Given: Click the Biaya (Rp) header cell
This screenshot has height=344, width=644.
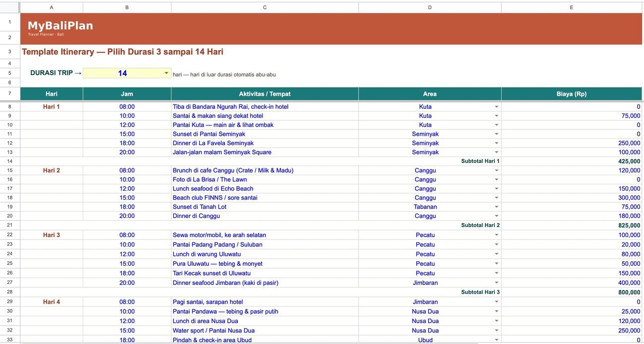Looking at the screenshot, I should [x=572, y=94].
